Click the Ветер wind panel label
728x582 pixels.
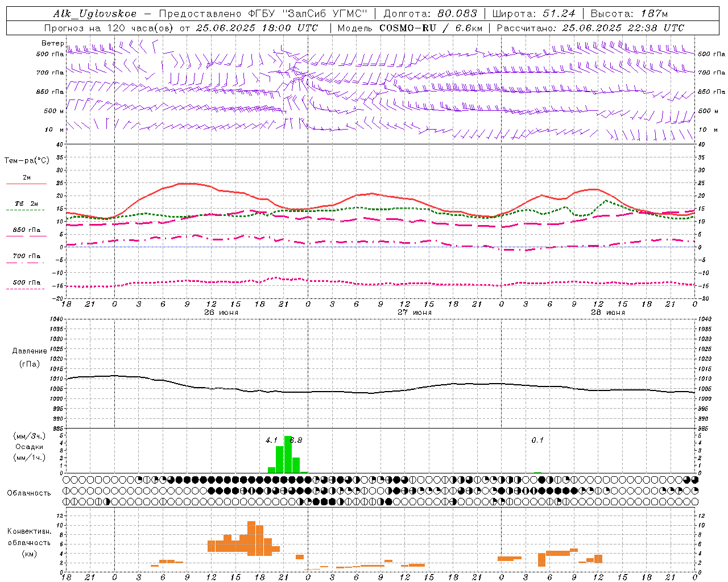click(53, 43)
